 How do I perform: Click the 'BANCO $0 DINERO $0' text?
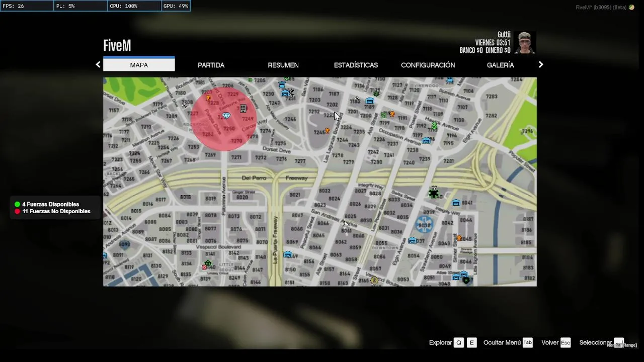[485, 51]
